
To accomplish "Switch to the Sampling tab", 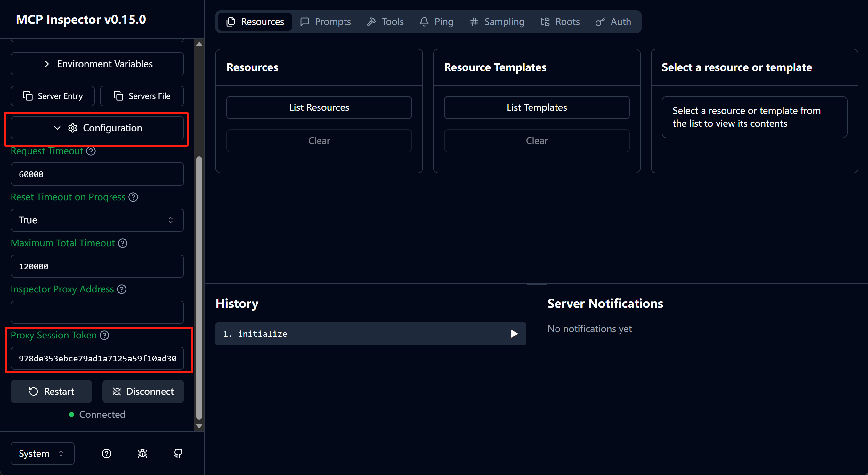I will [497, 22].
